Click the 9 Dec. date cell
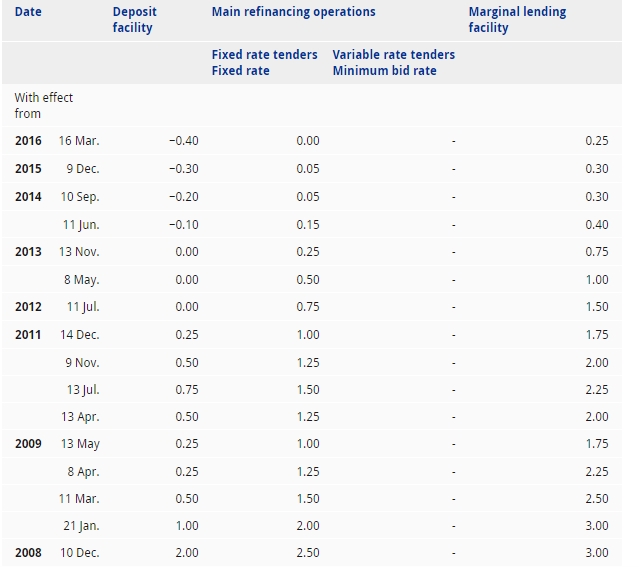 [x=83, y=169]
